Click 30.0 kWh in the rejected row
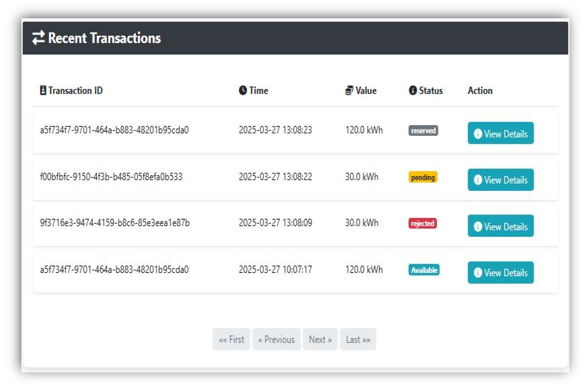The height and width of the screenshot is (389, 588). coord(362,223)
